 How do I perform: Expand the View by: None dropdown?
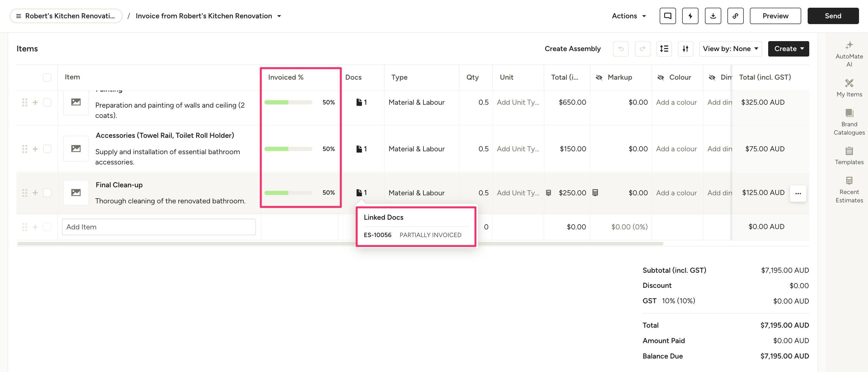click(x=730, y=49)
